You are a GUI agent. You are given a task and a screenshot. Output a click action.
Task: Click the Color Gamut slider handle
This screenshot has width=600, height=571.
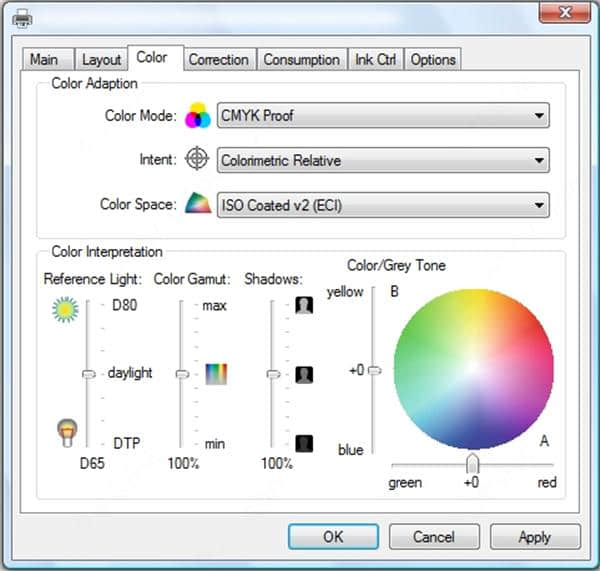pos(182,374)
